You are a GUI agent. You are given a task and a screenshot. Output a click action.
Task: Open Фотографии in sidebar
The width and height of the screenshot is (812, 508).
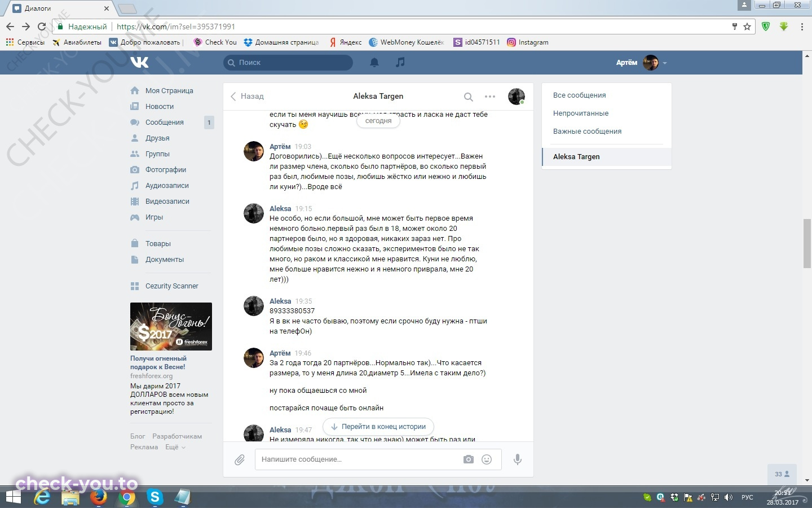[166, 170]
